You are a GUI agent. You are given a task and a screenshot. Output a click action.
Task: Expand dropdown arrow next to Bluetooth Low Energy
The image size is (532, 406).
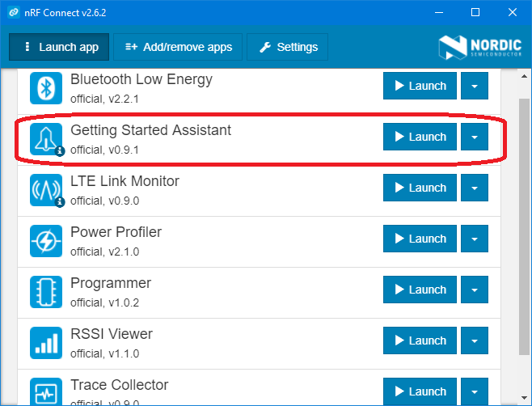tap(475, 87)
